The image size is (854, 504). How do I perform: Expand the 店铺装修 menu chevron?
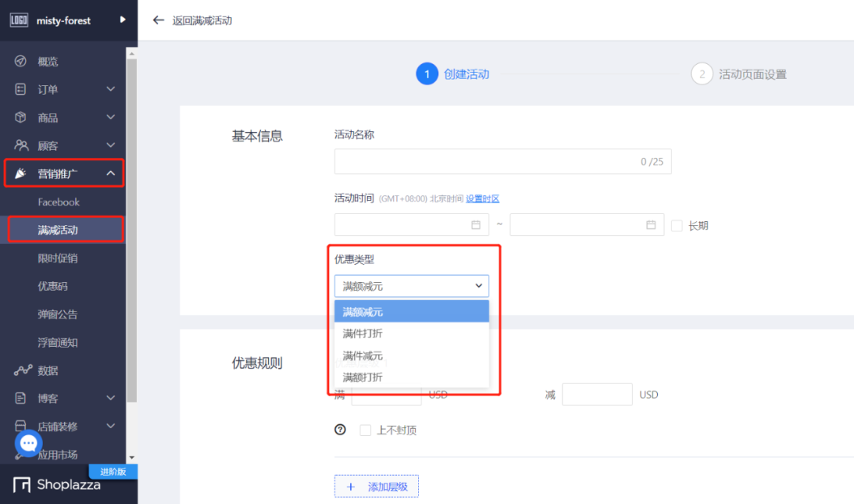[x=111, y=426]
